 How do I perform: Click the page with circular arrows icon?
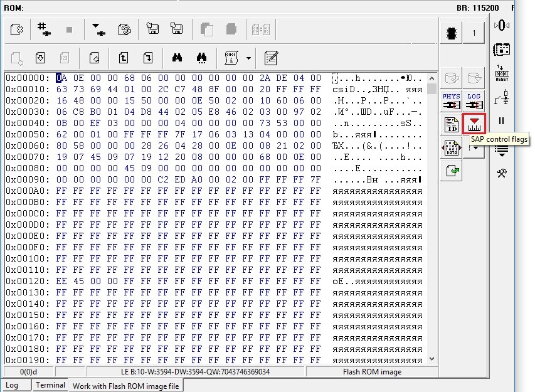tap(125, 29)
